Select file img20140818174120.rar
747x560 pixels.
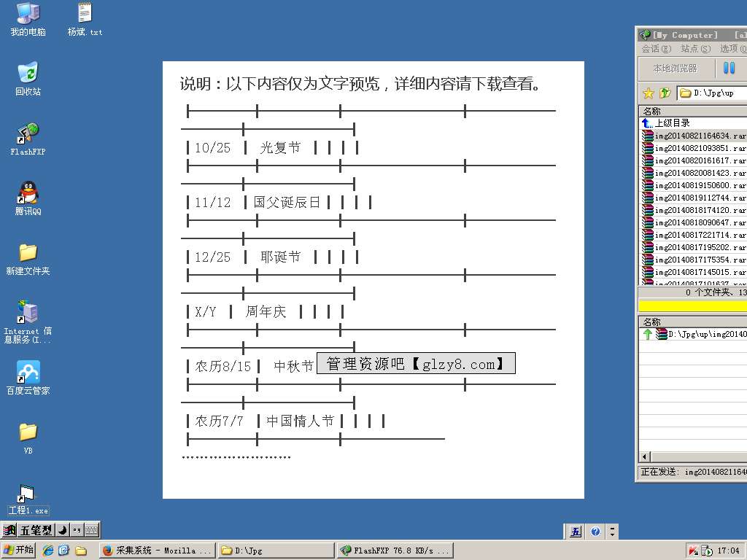(x=694, y=210)
